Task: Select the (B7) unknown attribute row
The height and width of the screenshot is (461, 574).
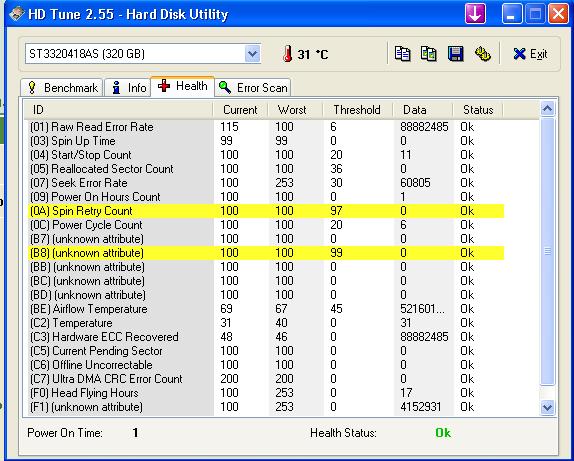Action: tap(266, 239)
